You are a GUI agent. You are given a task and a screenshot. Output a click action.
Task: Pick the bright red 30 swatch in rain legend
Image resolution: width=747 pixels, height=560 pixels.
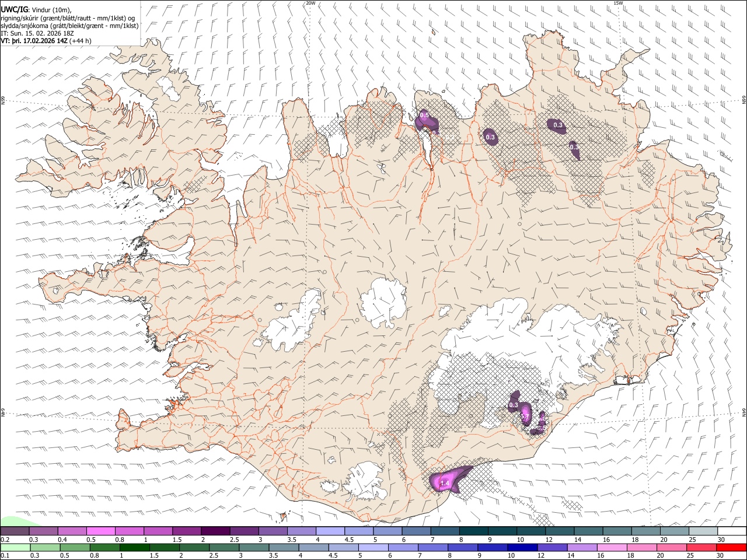pyautogui.click(x=731, y=548)
